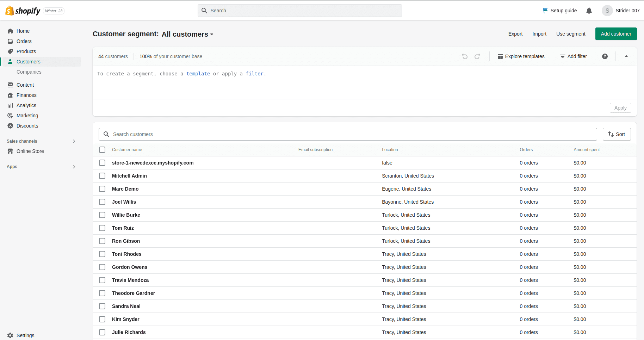Screen dimensions: 644x340
Task: Click the Shopify logo
Action: coord(23,11)
